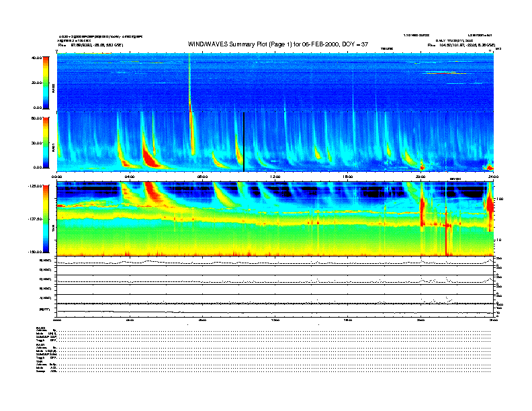Click the vertical RAD2 axis label beside top spectrogram
This screenshot has width=532, height=411.
(x=53, y=89)
